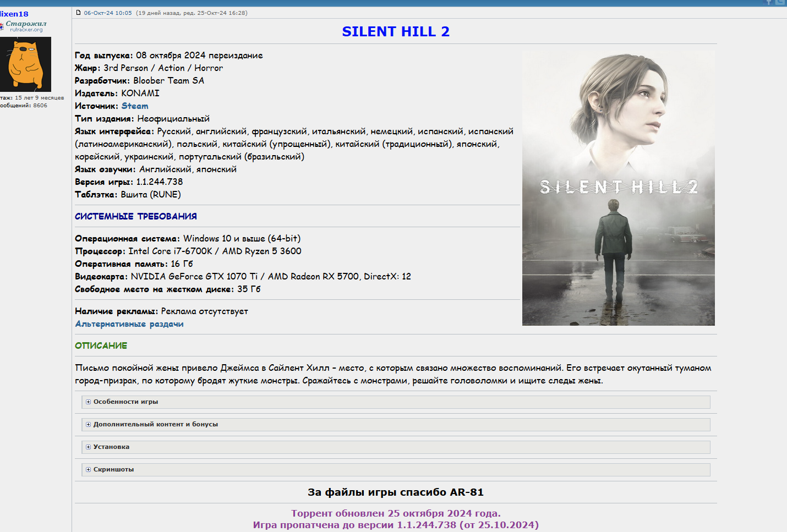Screen dimensions: 787x532
Task: Click the "Разработчик: Bloober Team SA" line
Action: point(139,81)
